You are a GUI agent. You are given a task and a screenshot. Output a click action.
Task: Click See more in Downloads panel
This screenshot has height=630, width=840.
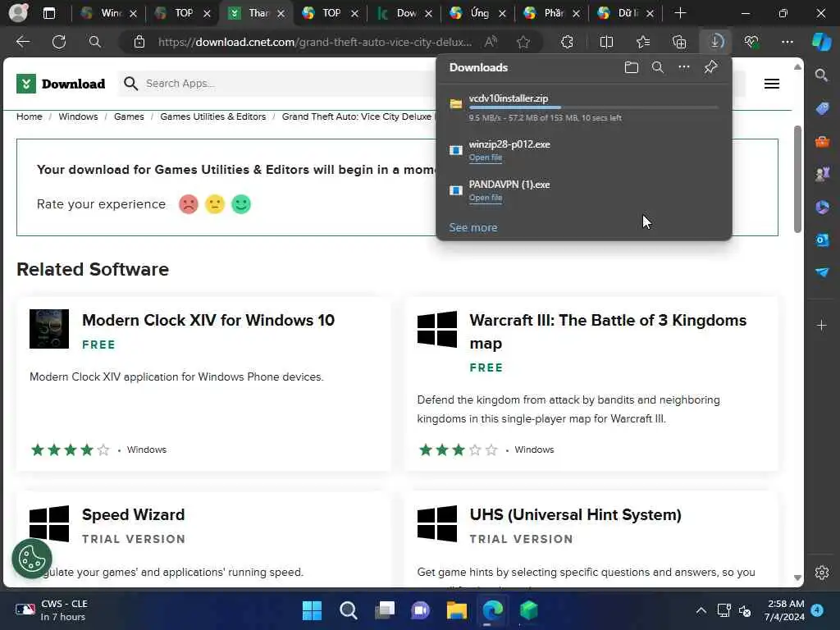pos(473,228)
